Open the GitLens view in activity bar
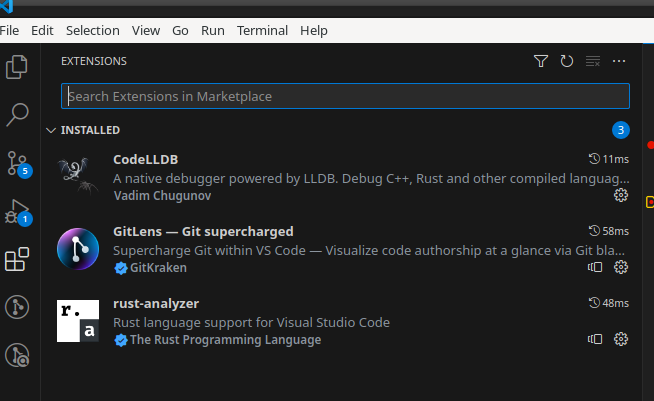This screenshot has width=654, height=401. 17,306
